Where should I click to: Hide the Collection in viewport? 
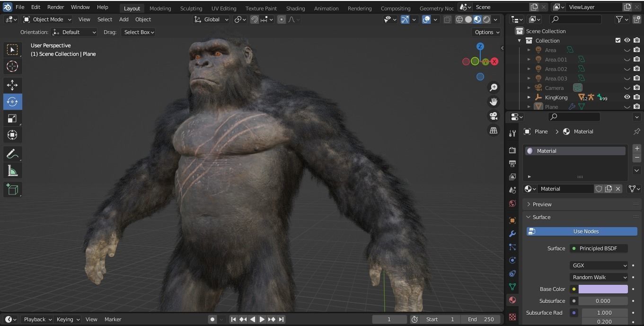pos(627,40)
